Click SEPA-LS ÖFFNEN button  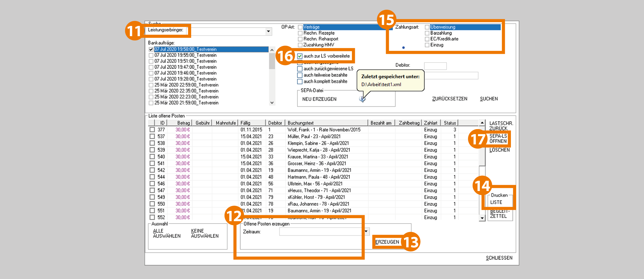tap(498, 138)
